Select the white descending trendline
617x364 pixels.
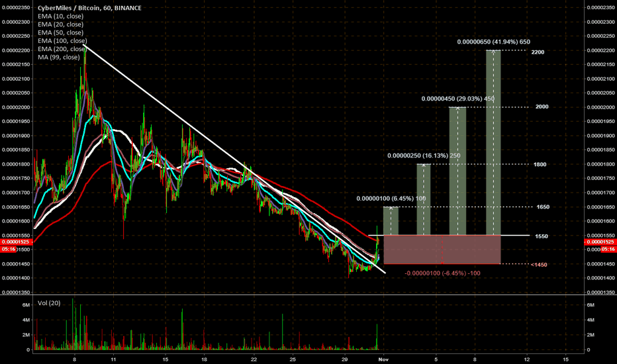click(x=234, y=159)
